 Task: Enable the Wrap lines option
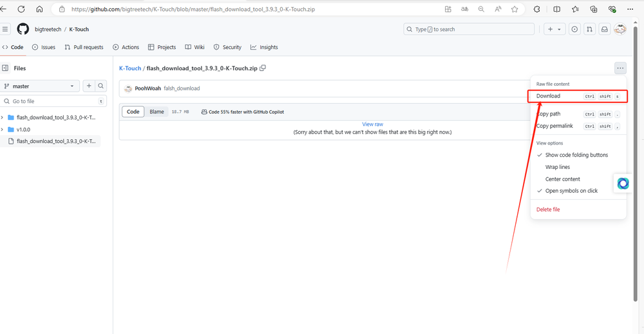tap(557, 167)
